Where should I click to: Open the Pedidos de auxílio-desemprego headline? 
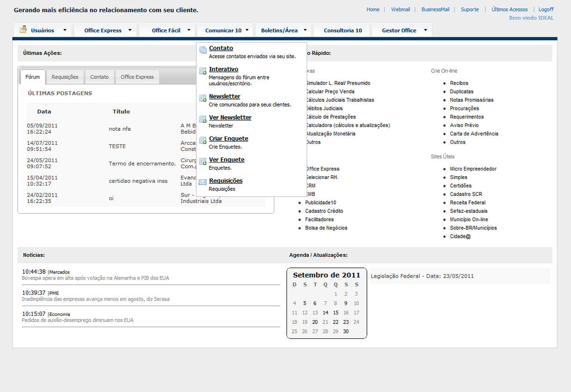tap(78, 321)
